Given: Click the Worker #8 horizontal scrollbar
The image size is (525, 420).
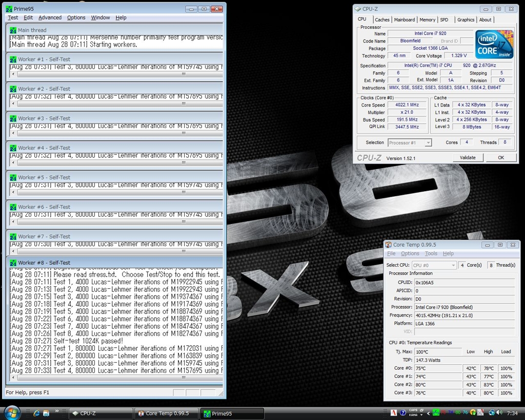Looking at the screenshot, I should coord(113,376).
